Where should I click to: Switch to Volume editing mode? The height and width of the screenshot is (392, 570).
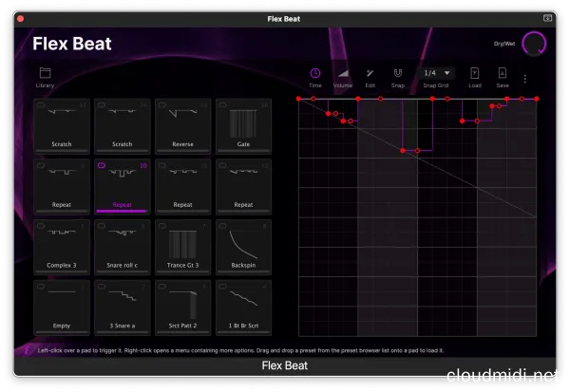coord(342,73)
